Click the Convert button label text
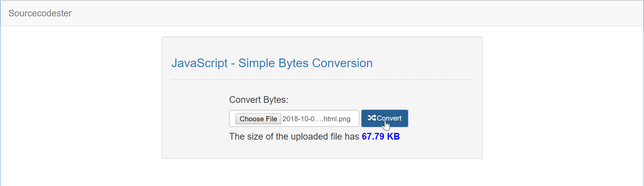 389,118
